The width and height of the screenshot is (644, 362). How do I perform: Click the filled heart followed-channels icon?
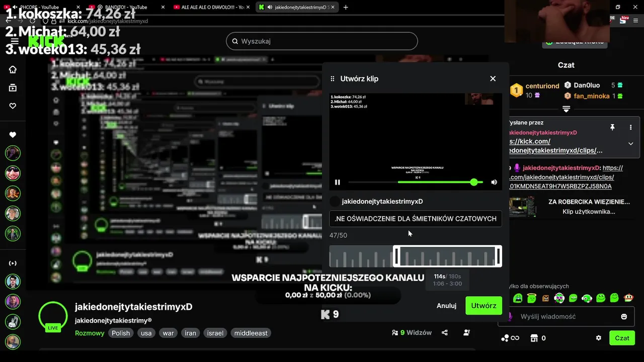pos(13,135)
